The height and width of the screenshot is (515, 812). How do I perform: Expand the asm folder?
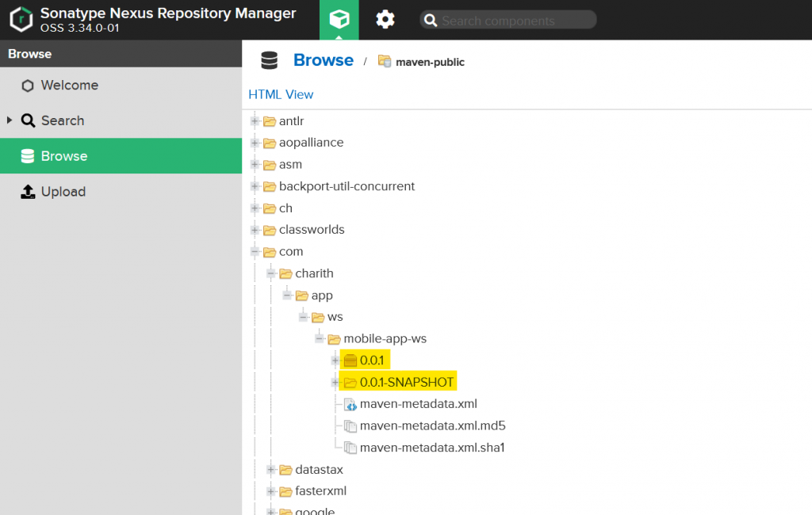pos(255,165)
